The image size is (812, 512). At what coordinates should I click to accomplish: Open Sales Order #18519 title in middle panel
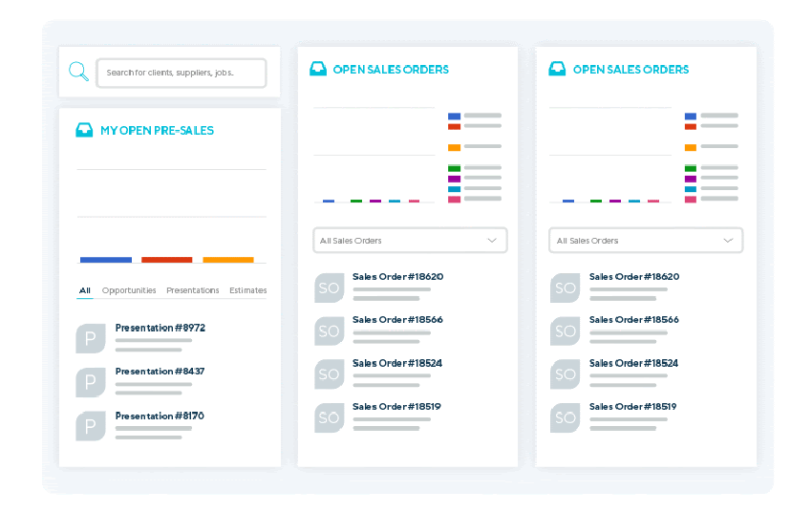pyautogui.click(x=396, y=406)
